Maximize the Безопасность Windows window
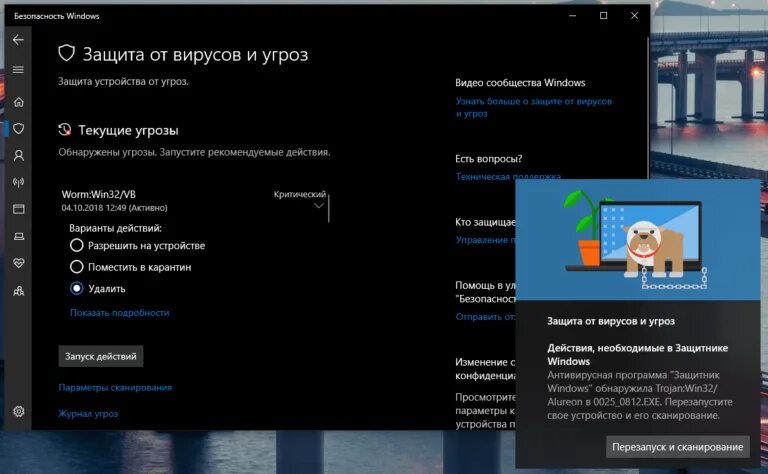This screenshot has height=474, width=768. click(x=603, y=16)
